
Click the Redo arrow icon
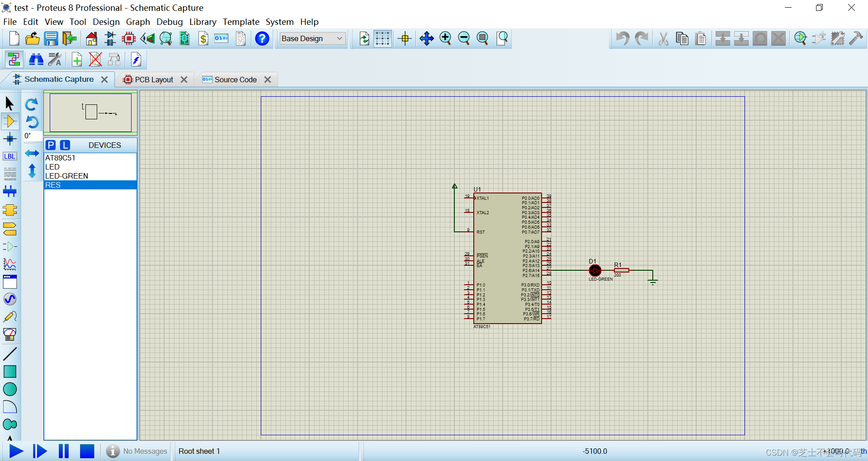coord(642,38)
